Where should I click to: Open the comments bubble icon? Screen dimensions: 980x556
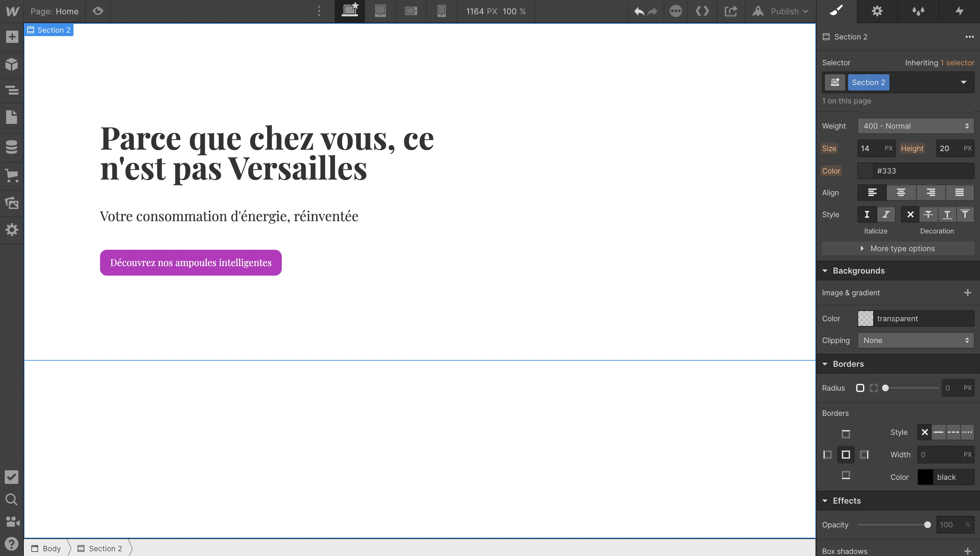coord(676,11)
